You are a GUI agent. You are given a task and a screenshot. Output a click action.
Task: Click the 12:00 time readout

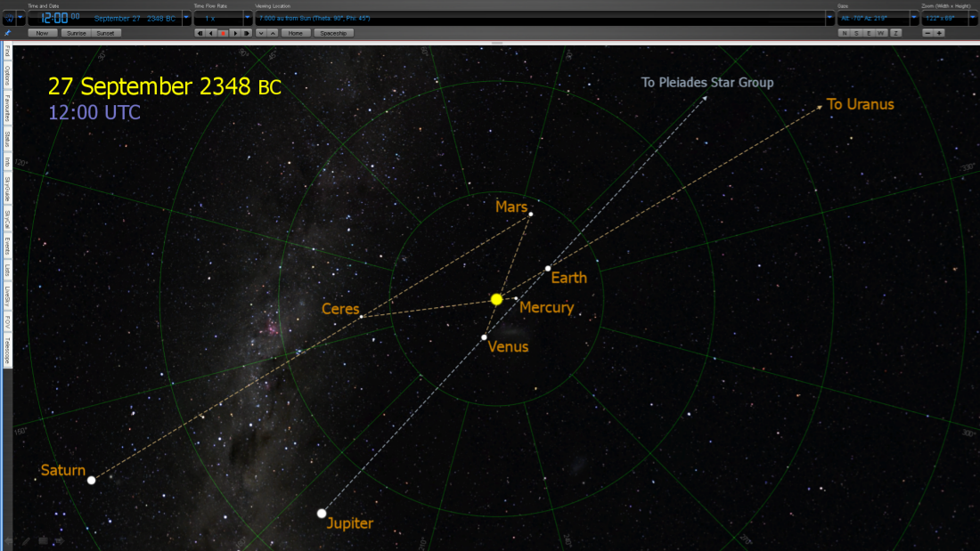pos(60,18)
